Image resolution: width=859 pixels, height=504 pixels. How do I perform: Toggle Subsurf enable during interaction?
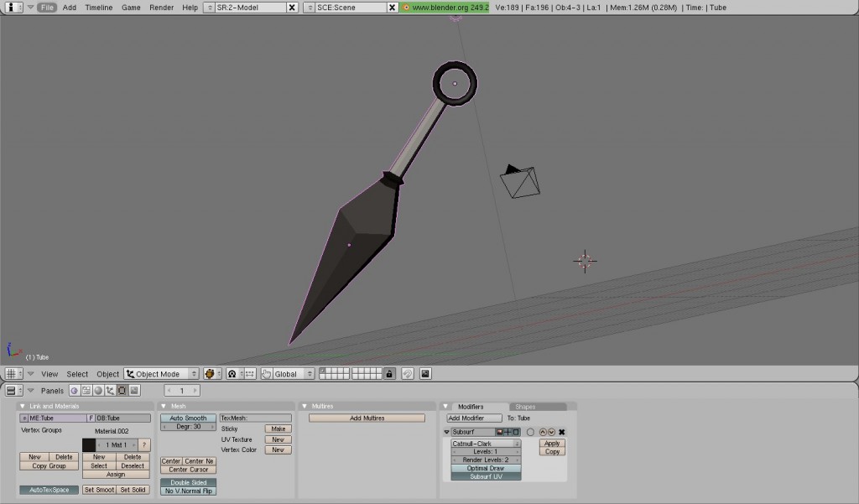point(508,432)
